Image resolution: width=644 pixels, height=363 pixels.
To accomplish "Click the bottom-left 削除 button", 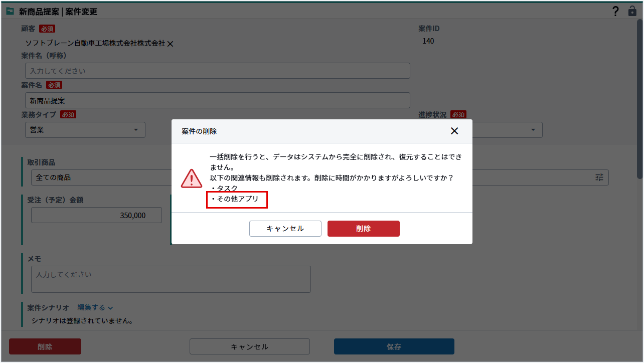I will (45, 346).
